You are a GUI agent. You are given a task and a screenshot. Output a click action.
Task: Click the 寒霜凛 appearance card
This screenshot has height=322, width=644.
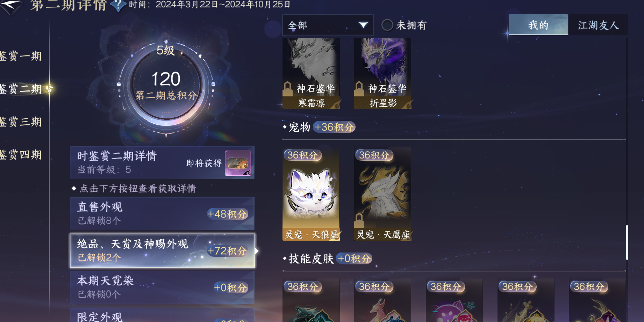311,74
